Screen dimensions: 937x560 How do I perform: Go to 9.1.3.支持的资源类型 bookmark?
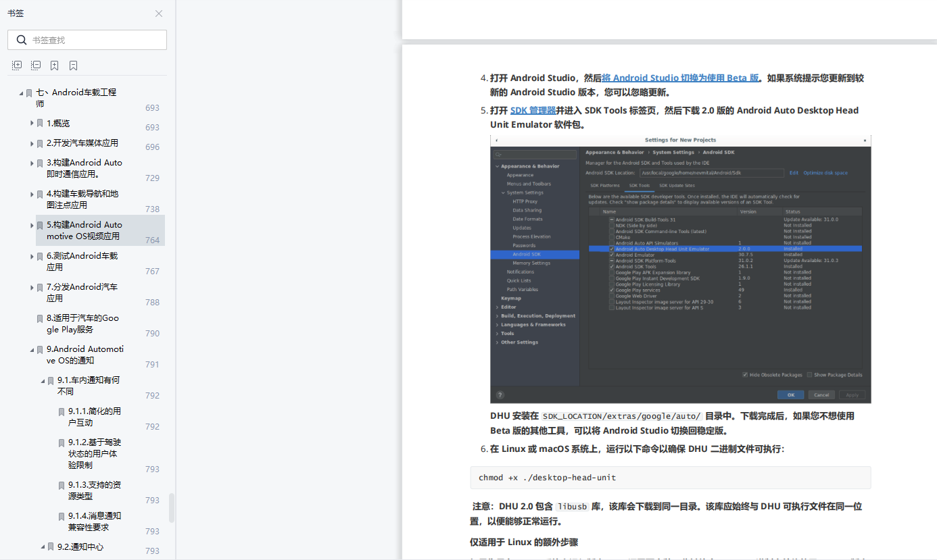(x=95, y=490)
